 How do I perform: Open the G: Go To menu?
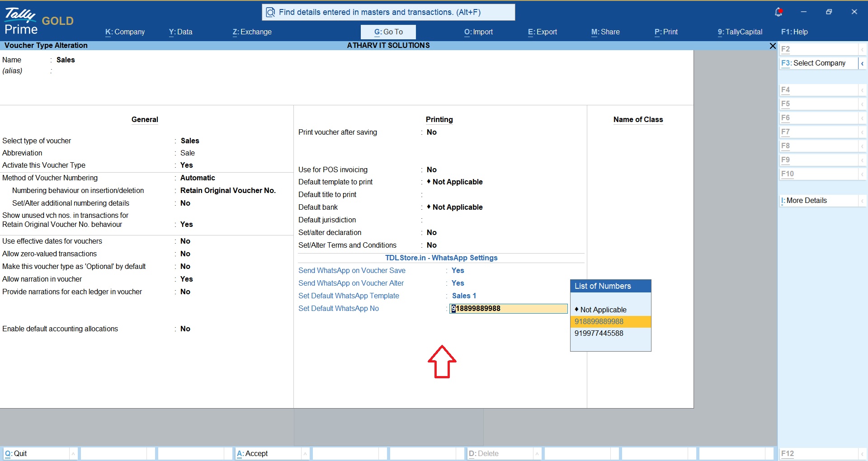pos(388,32)
